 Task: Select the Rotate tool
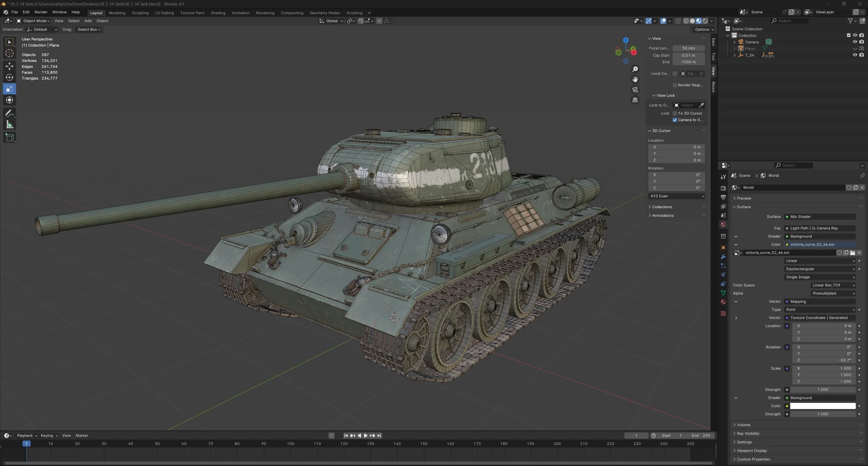tap(9, 78)
